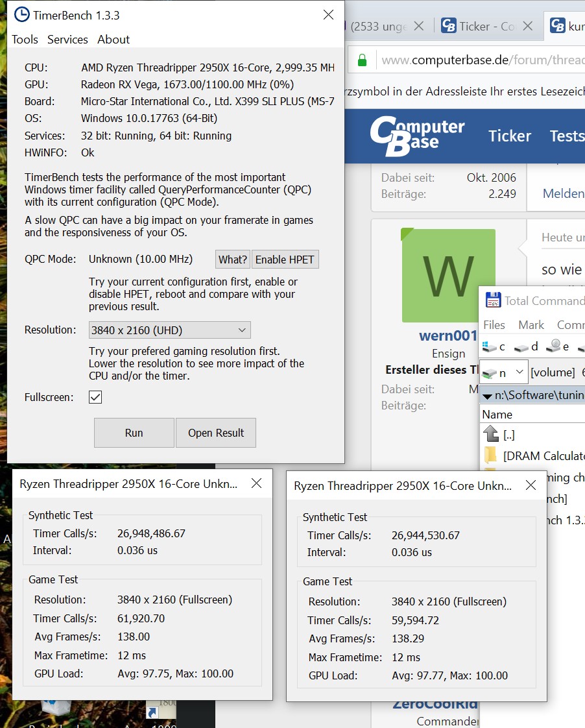The width and height of the screenshot is (585, 728).
Task: Click the Total Commander floppy disk icon
Action: (x=493, y=300)
